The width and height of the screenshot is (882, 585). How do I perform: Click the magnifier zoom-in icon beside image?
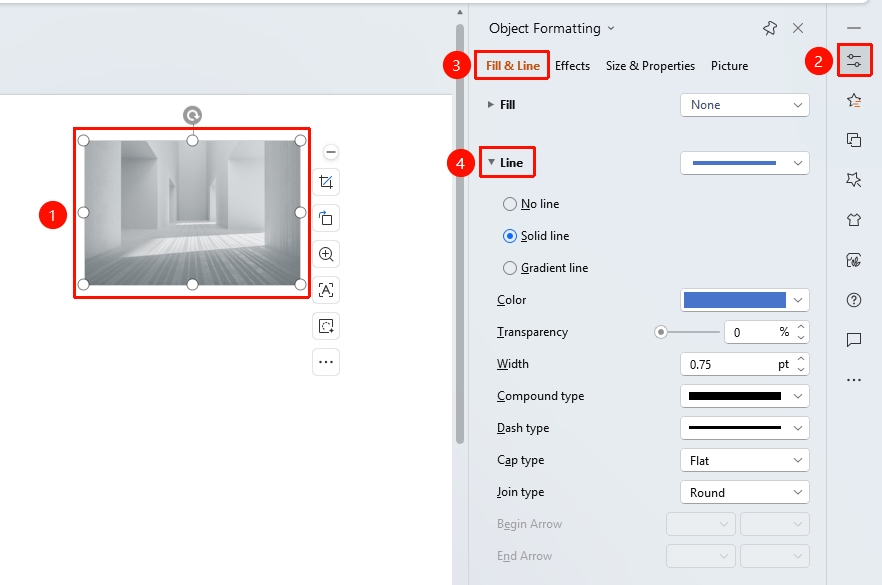[326, 254]
